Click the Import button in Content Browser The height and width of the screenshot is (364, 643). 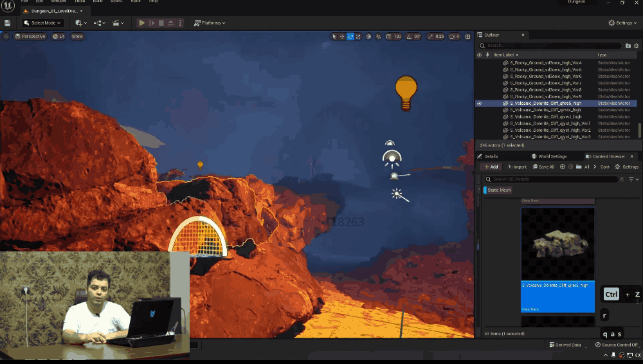coord(516,167)
